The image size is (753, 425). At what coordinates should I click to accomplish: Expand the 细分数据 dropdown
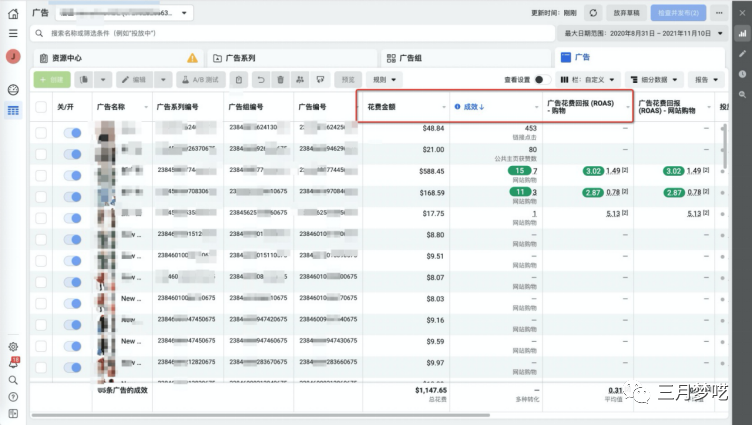pyautogui.click(x=652, y=79)
